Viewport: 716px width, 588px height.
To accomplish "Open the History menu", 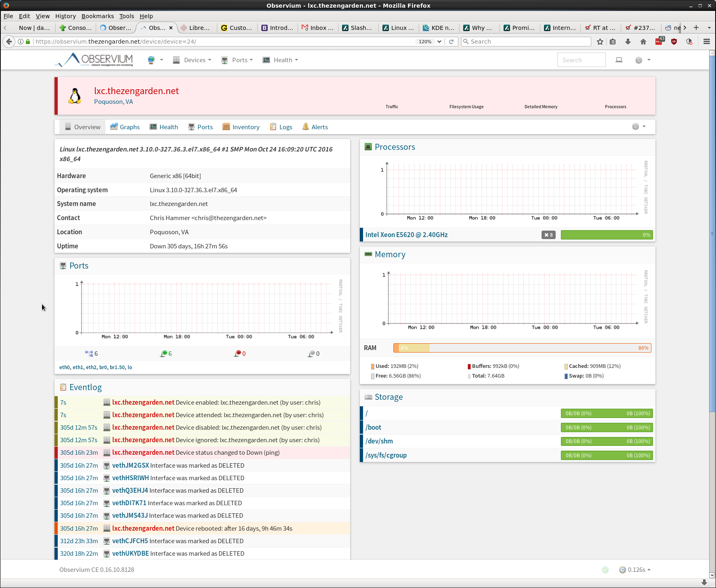I will (x=65, y=16).
